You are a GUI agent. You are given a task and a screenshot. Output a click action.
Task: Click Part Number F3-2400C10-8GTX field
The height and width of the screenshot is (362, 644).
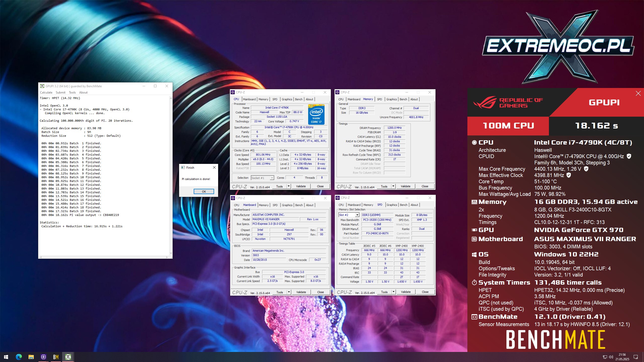(x=377, y=233)
